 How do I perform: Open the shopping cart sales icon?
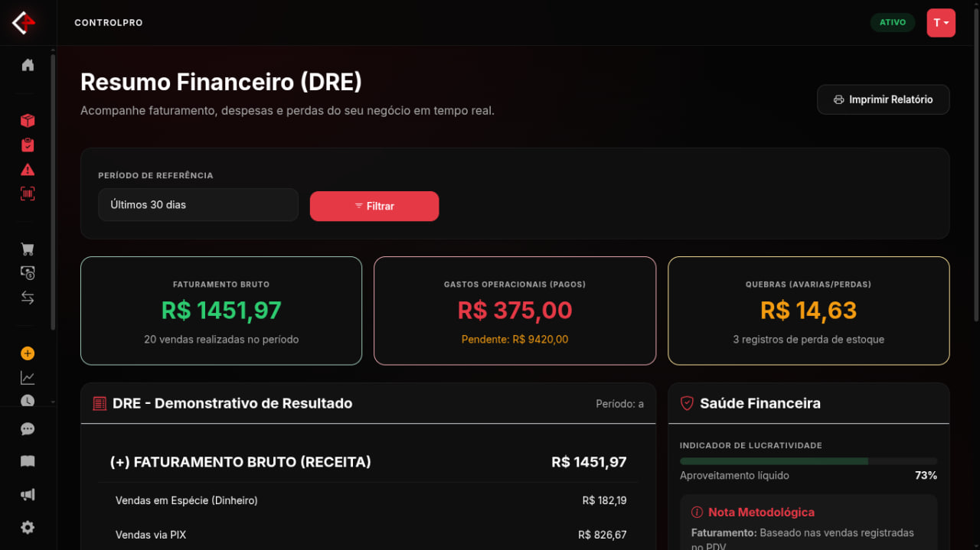pyautogui.click(x=28, y=249)
